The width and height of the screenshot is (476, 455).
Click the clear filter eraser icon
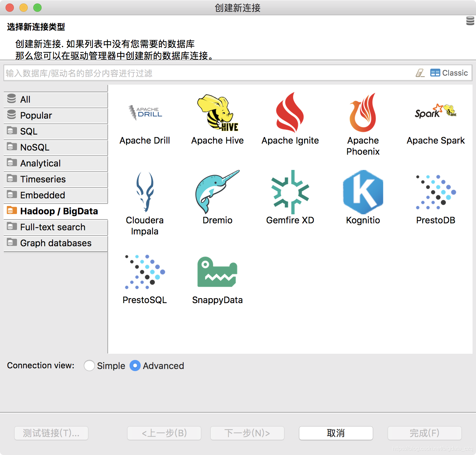pyautogui.click(x=420, y=73)
